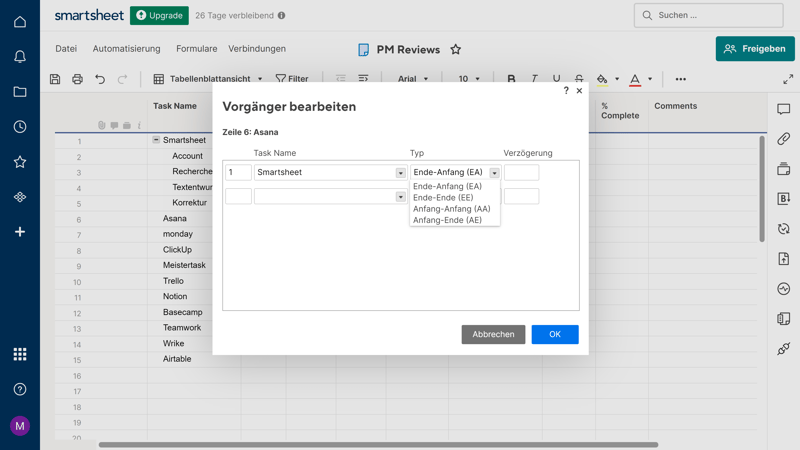Pick Anfang-Ende (AE) dependency type
The height and width of the screenshot is (450, 800).
click(x=447, y=220)
